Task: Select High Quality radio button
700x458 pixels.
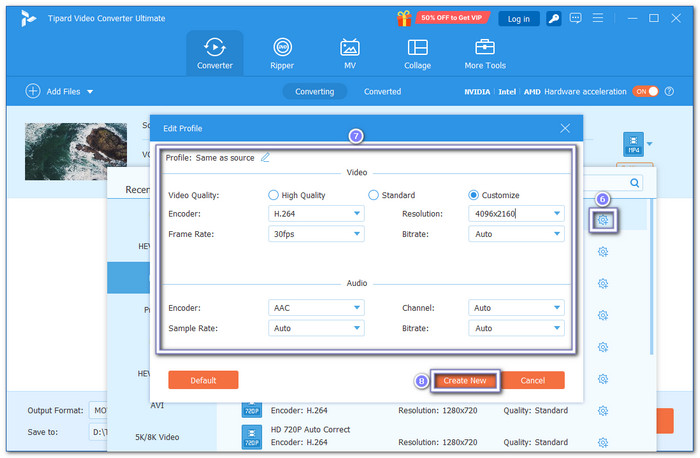Action: tap(273, 195)
